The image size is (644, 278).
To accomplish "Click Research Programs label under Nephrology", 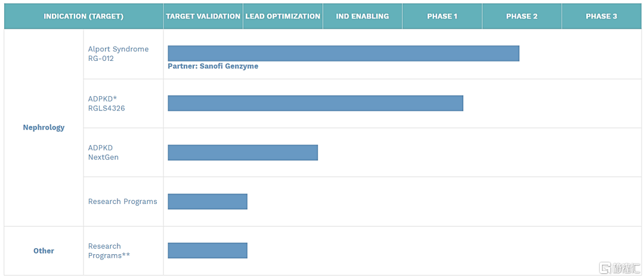I will click(x=122, y=202).
